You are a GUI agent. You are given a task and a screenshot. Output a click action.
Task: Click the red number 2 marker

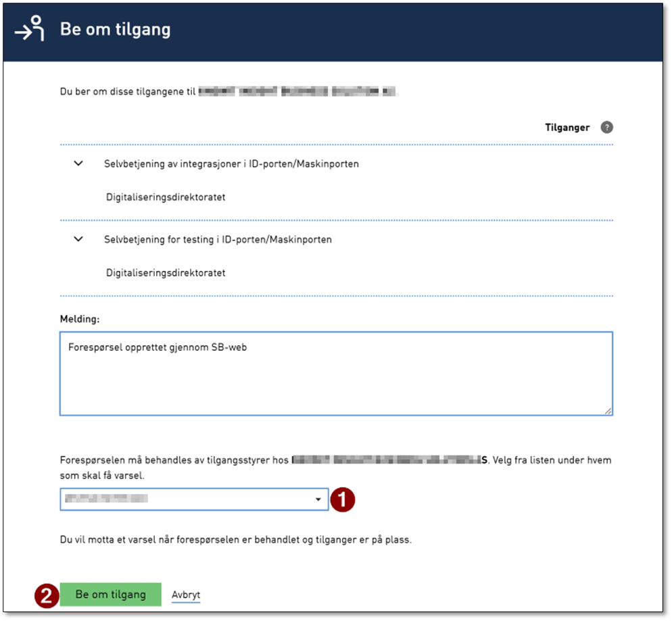(45, 595)
